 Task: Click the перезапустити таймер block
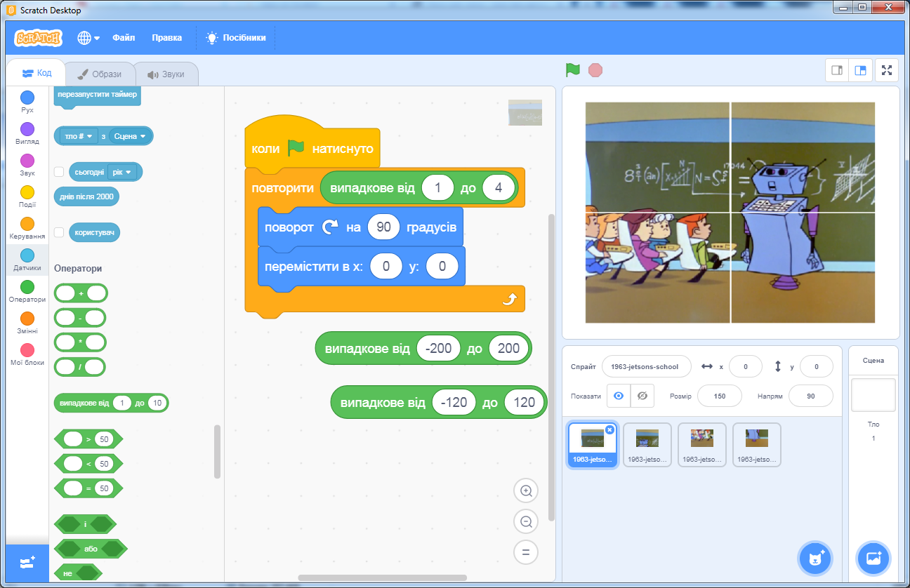pyautogui.click(x=98, y=95)
